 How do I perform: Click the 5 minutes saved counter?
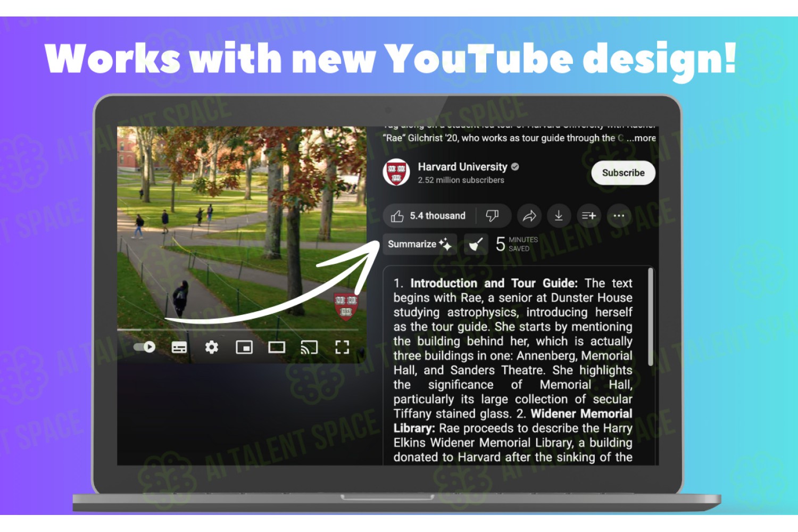(517, 244)
